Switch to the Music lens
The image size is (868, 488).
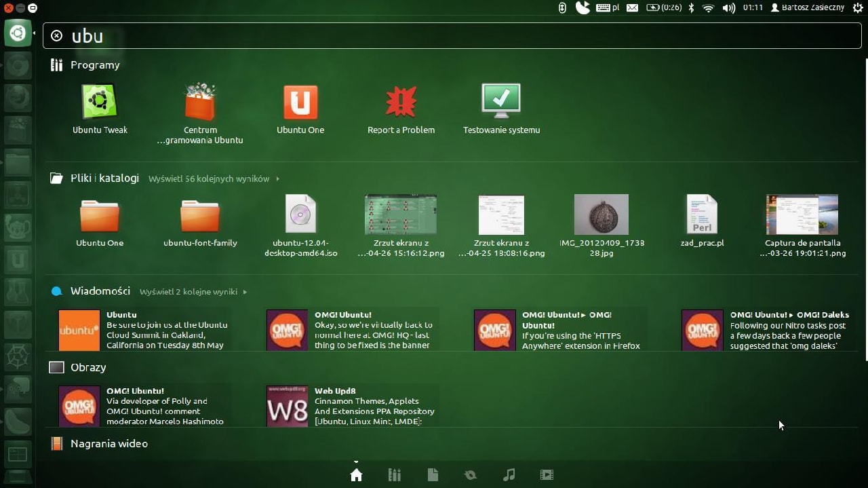tap(509, 475)
